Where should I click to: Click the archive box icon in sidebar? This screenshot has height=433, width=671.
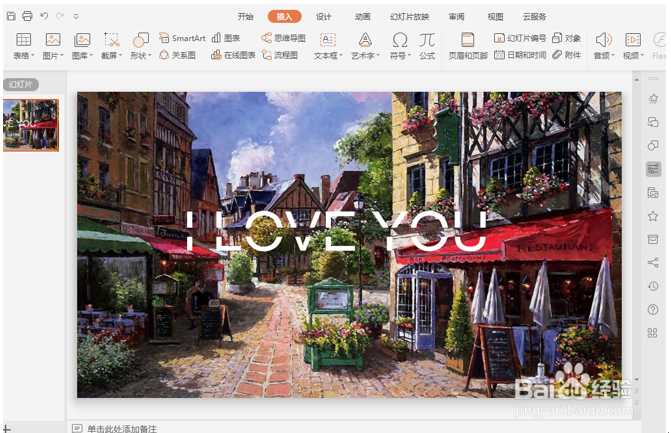pos(653,239)
